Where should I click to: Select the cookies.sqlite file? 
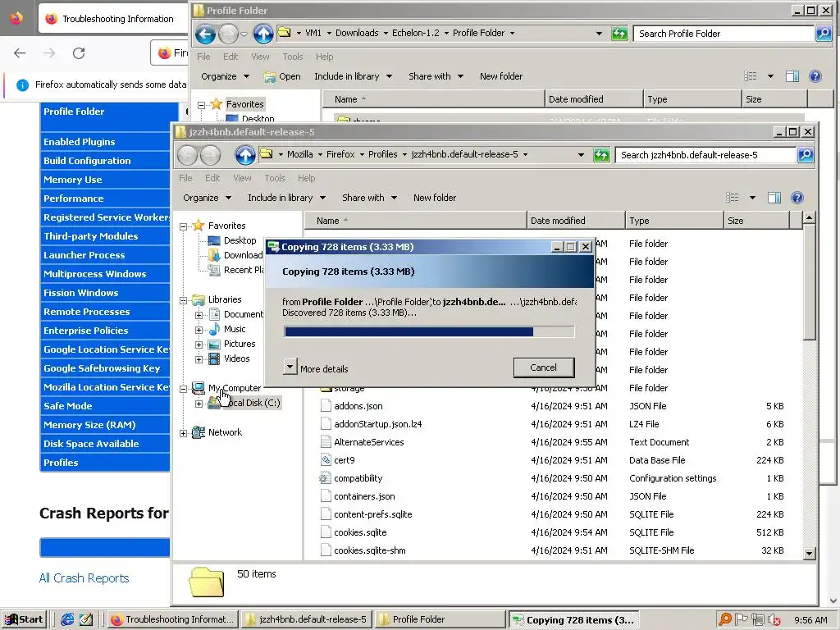[360, 532]
